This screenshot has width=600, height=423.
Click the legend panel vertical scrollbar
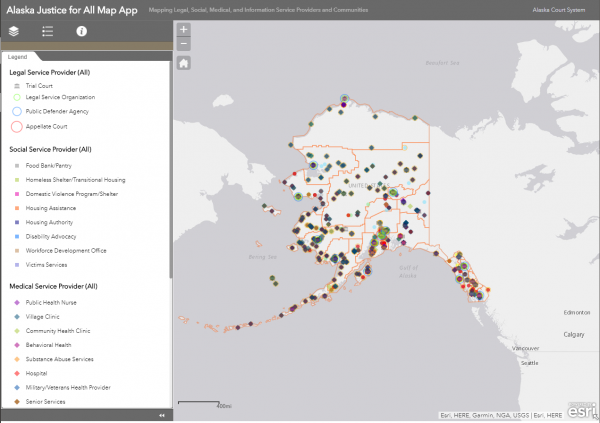(x=170, y=170)
